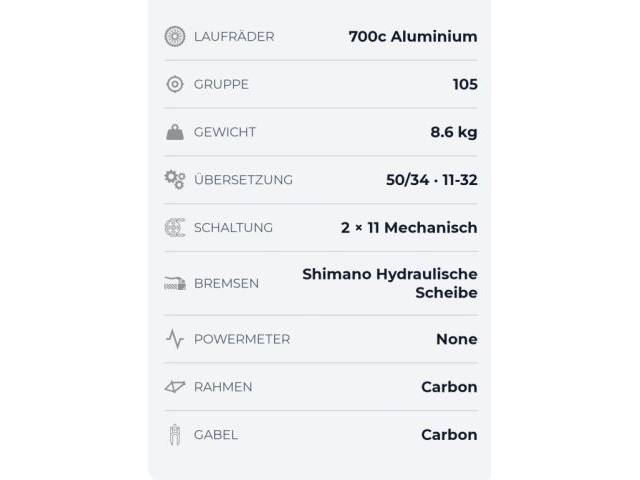
Task: Click the pulse icon beside Powermeter
Action: coord(175,339)
